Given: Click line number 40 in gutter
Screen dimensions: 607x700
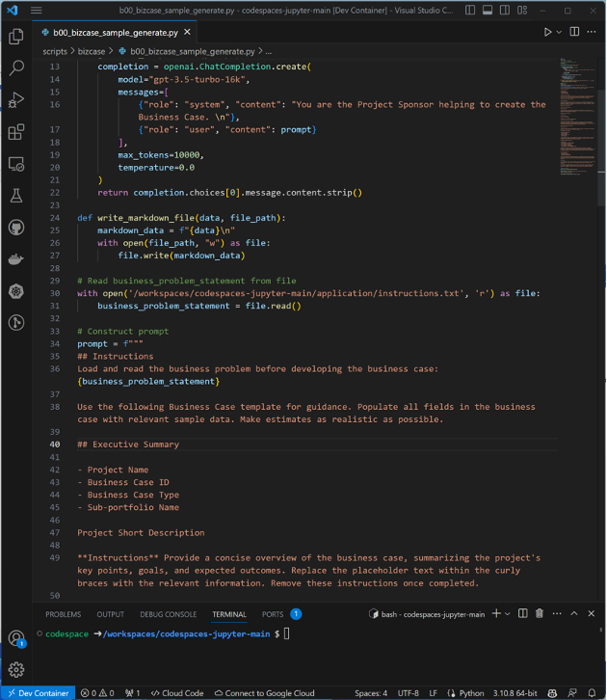Looking at the screenshot, I should point(55,444).
